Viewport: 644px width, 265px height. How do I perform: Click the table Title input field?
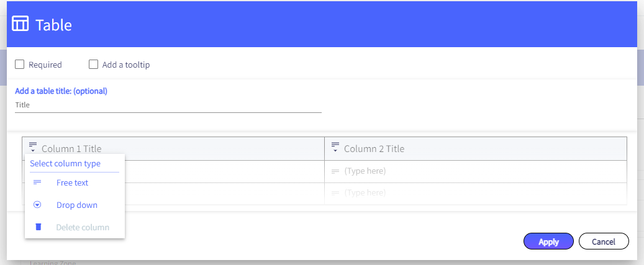point(168,105)
